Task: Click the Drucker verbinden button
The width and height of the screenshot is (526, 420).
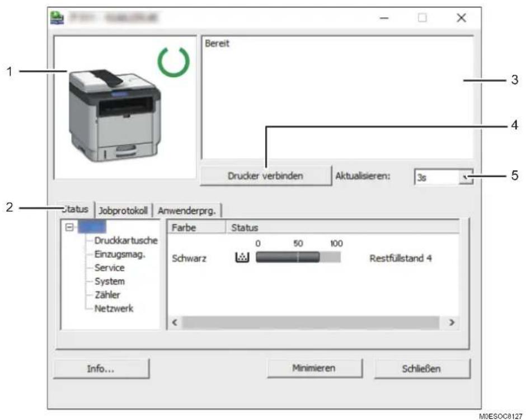Action: (265, 176)
